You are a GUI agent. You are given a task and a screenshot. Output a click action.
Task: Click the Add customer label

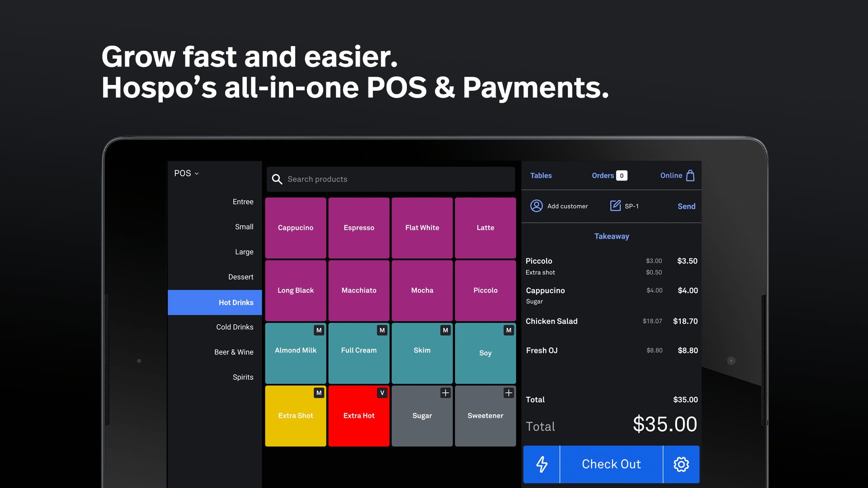pyautogui.click(x=567, y=206)
